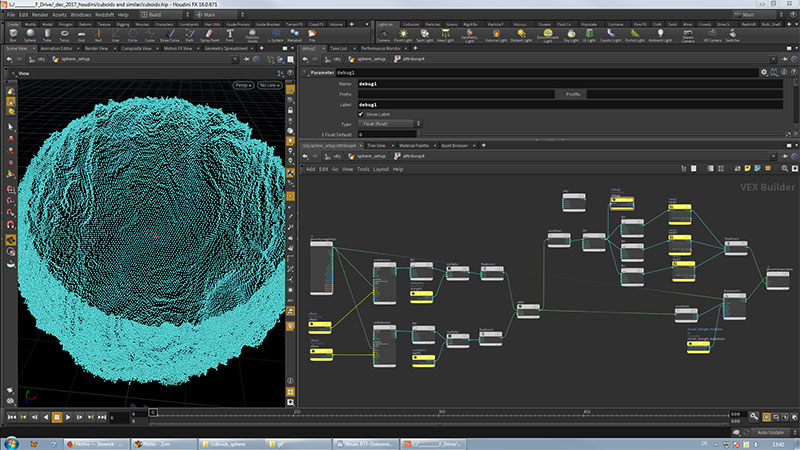Screen dimensions: 800x450
Task: Add a Stereo Camera from the shelf
Action: (x=688, y=35)
